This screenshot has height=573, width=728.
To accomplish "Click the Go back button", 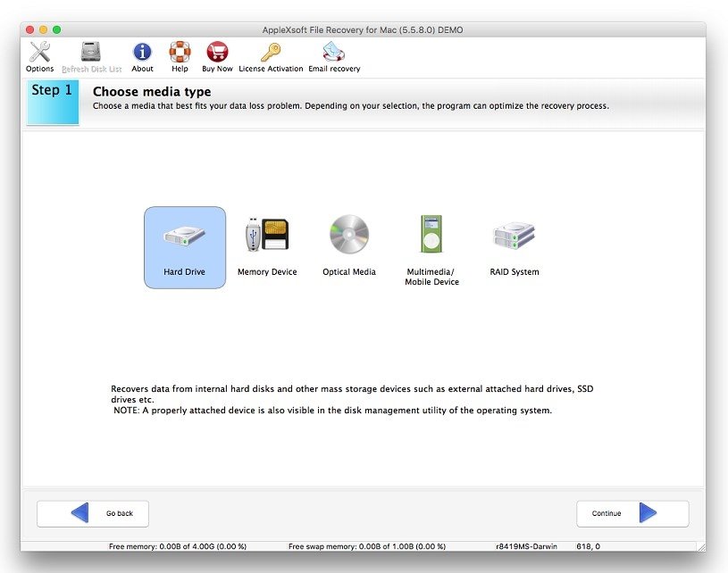I will (93, 513).
